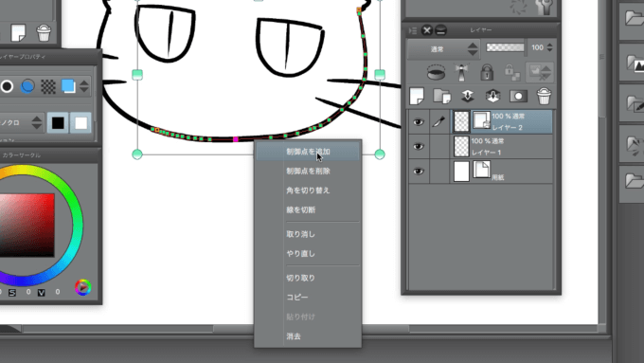Choose コピー from context menu
This screenshot has height=363, width=644.
(308, 297)
